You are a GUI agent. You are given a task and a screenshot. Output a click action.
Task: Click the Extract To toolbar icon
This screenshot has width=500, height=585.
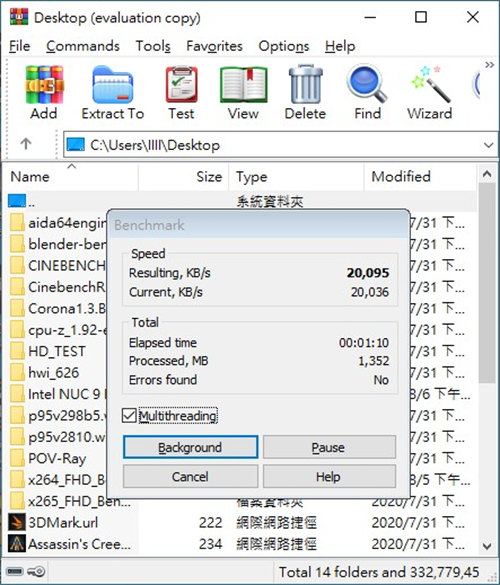click(x=112, y=85)
